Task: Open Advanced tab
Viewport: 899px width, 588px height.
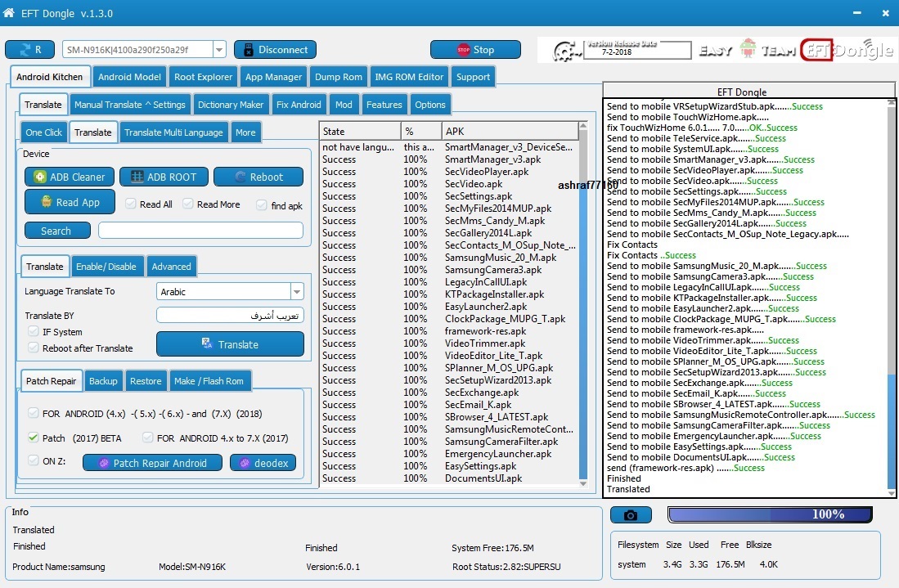Action: point(172,267)
